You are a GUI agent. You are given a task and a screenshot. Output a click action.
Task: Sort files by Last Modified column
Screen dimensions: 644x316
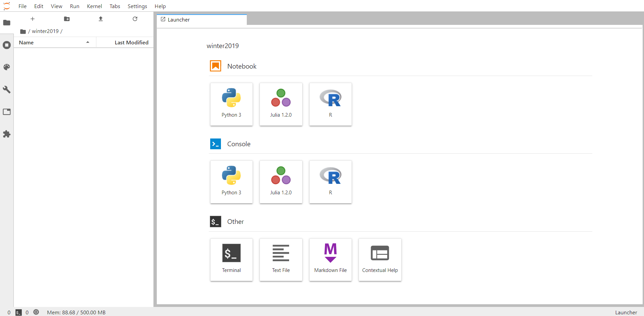pos(125,42)
